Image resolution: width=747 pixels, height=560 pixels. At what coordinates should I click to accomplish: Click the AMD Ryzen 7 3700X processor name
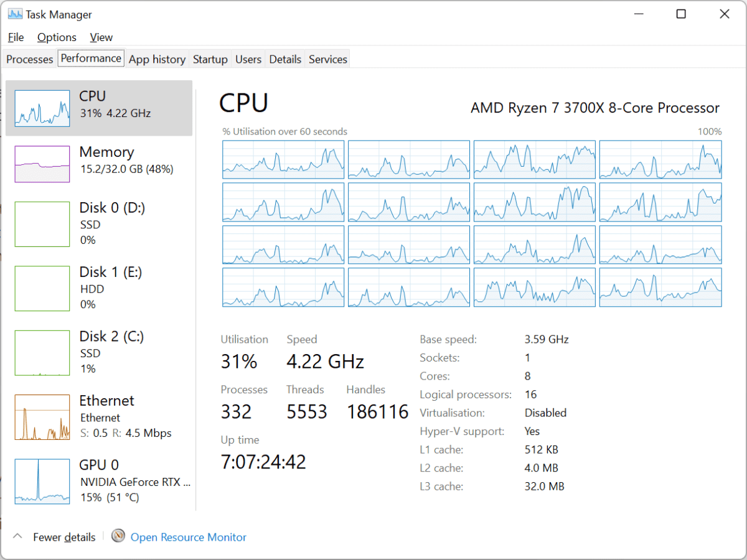[x=594, y=108]
